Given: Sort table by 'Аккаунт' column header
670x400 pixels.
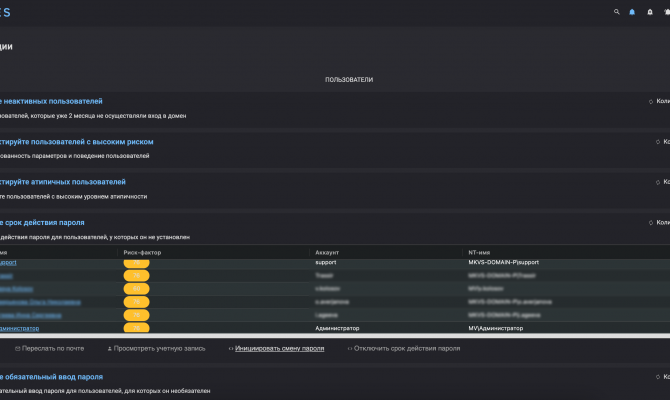Looking at the screenshot, I should point(327,252).
